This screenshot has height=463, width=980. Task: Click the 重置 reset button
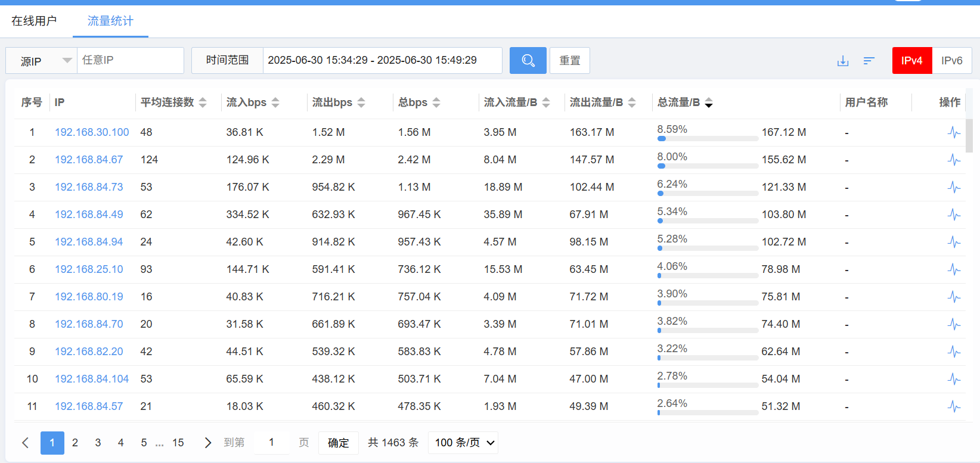point(570,60)
